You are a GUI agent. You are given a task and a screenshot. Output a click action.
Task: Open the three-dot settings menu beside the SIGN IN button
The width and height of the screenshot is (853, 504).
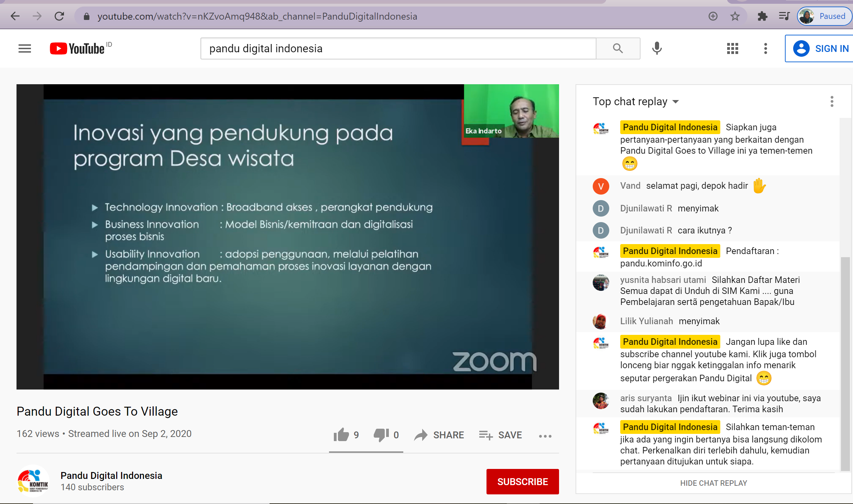pyautogui.click(x=765, y=48)
